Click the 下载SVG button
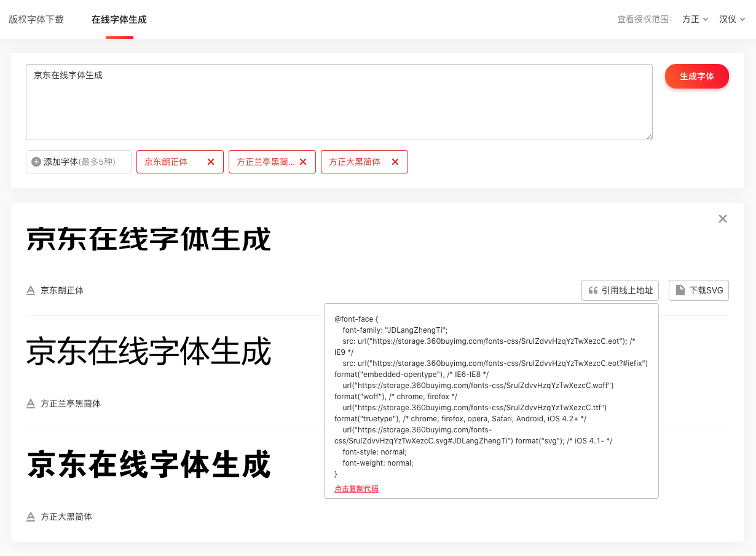 click(x=699, y=290)
